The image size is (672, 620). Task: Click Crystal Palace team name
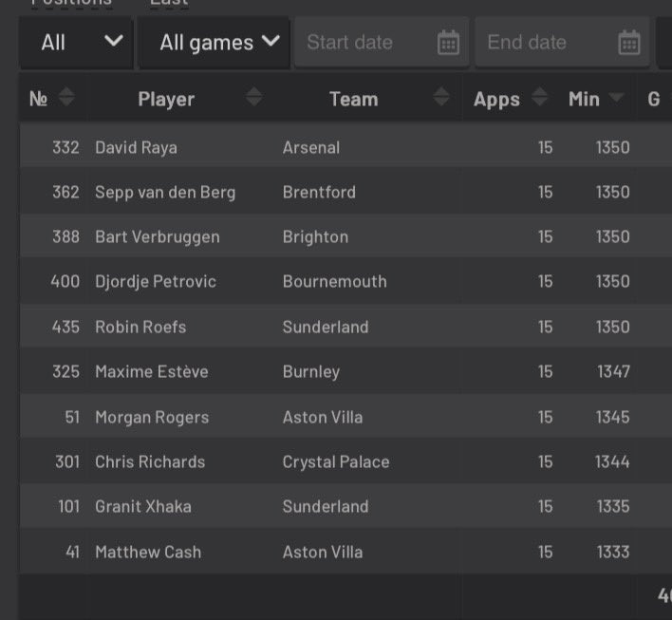coord(336,462)
